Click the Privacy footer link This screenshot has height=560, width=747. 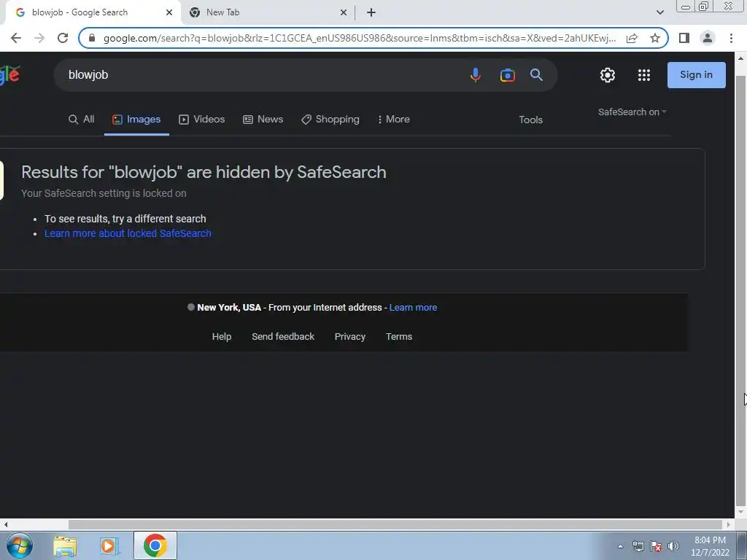[349, 337]
